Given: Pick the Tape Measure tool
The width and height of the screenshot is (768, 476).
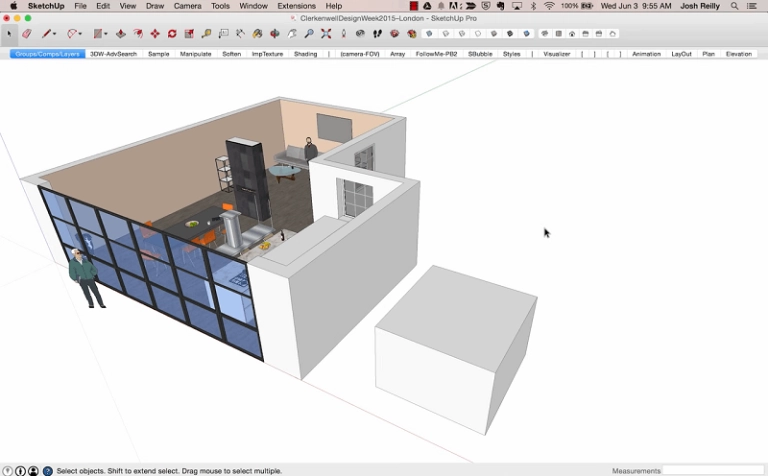Looking at the screenshot, I should pyautogui.click(x=206, y=33).
